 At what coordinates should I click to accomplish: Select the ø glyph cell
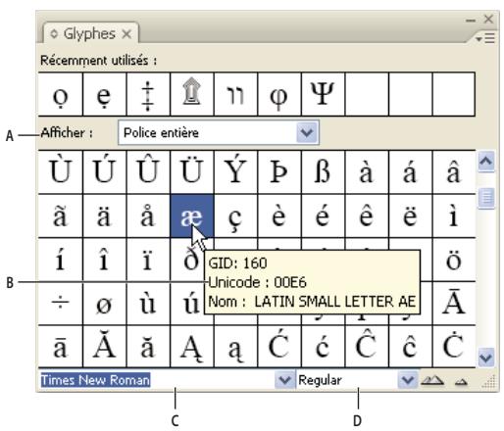pyautogui.click(x=105, y=304)
